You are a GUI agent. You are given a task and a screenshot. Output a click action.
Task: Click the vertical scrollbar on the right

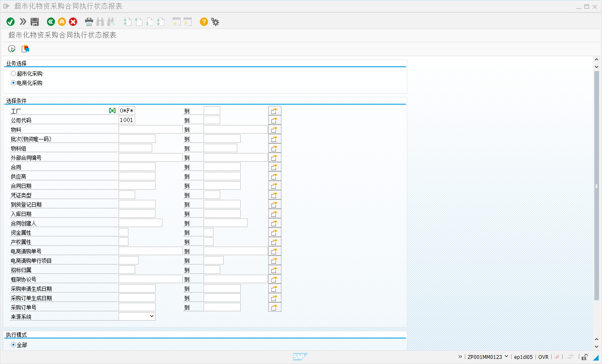(x=596, y=186)
